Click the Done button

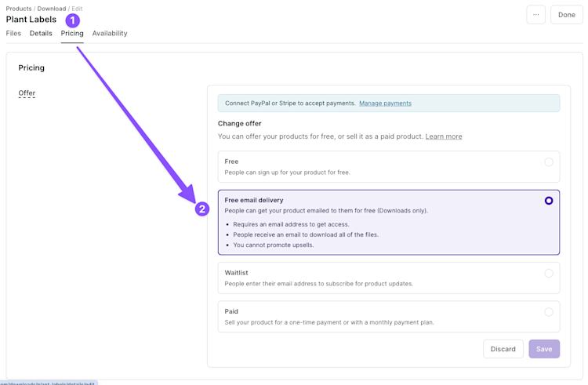click(x=567, y=14)
